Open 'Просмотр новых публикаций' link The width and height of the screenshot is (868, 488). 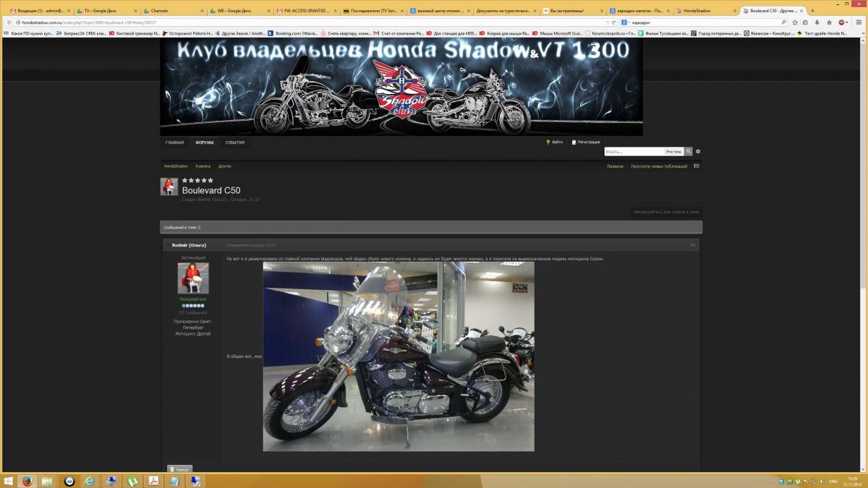(x=659, y=166)
